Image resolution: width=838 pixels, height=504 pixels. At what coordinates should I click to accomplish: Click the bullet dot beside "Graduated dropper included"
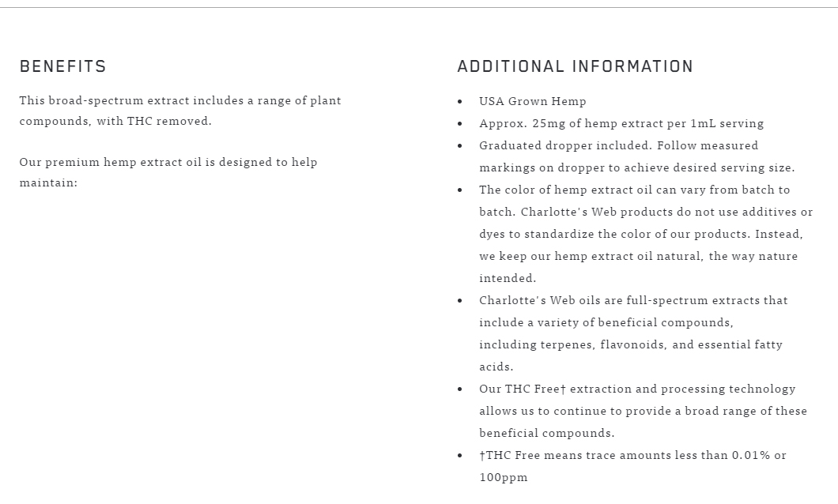click(x=460, y=146)
